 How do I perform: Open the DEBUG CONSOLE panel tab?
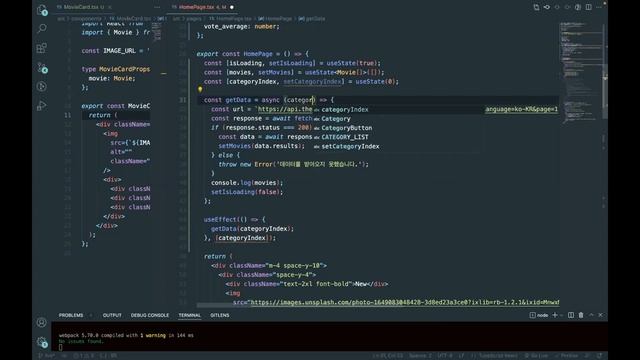(150, 315)
